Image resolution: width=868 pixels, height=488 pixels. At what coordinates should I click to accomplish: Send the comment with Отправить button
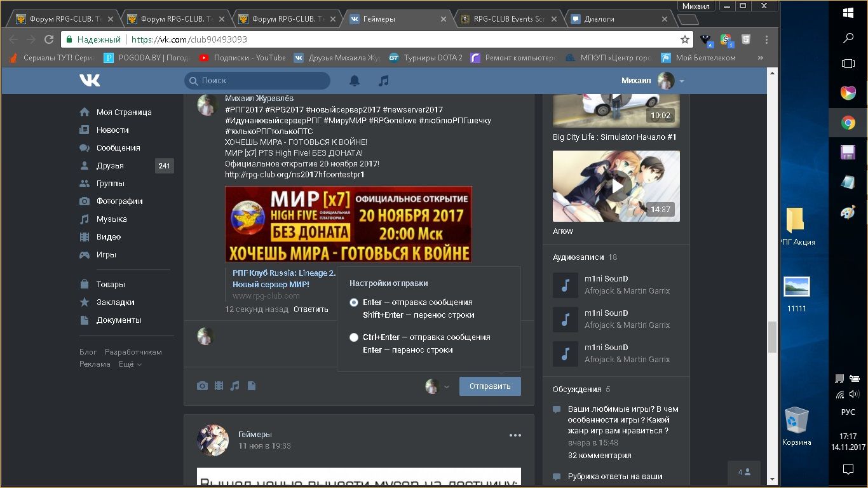click(x=490, y=386)
